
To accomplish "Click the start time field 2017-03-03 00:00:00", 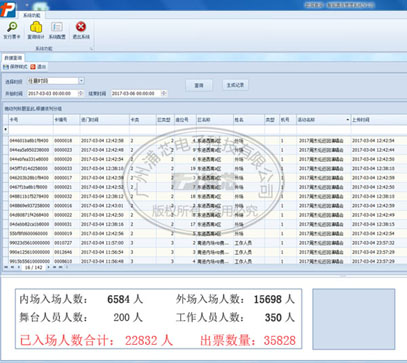I will point(52,94).
